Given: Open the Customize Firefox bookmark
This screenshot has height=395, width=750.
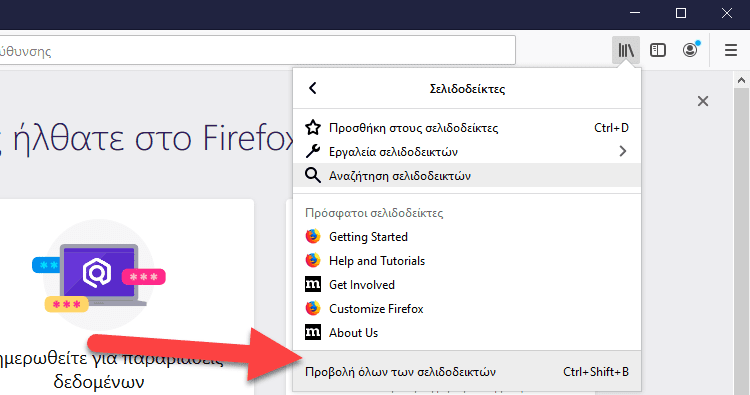Looking at the screenshot, I should coord(467,308).
